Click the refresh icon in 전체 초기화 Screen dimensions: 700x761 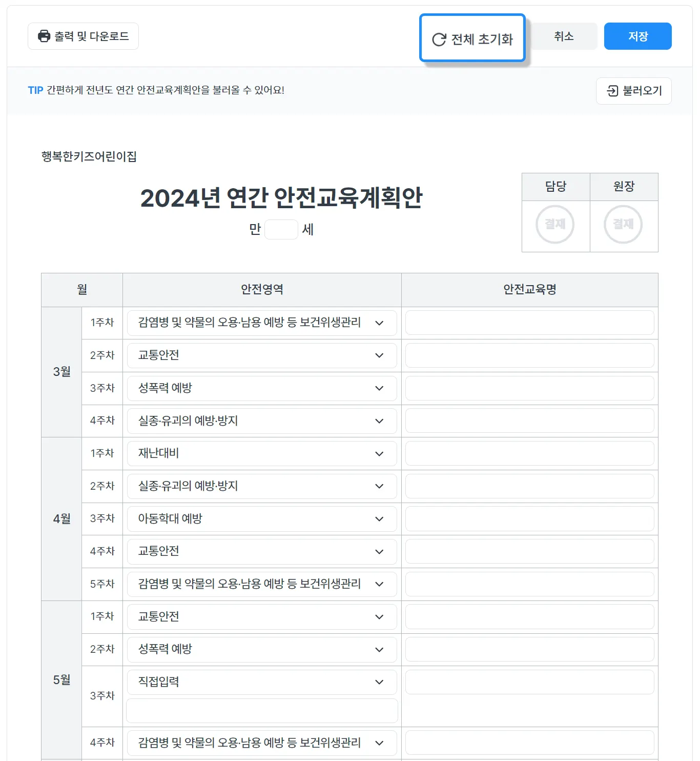click(439, 39)
